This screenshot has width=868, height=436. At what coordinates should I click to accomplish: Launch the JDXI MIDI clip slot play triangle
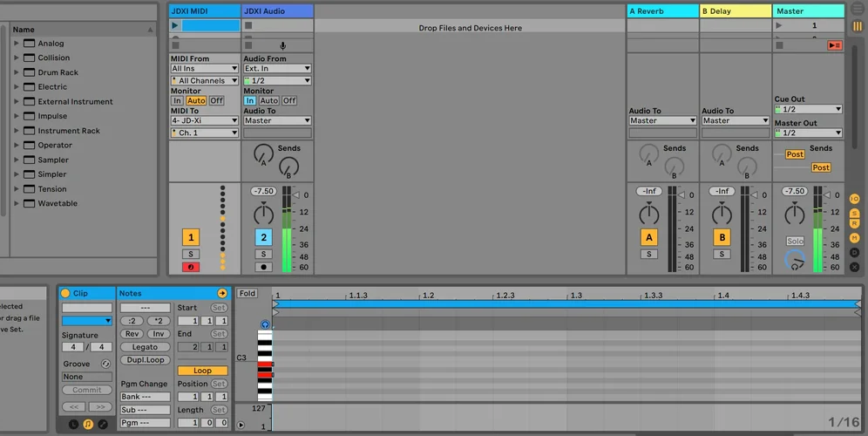(175, 25)
